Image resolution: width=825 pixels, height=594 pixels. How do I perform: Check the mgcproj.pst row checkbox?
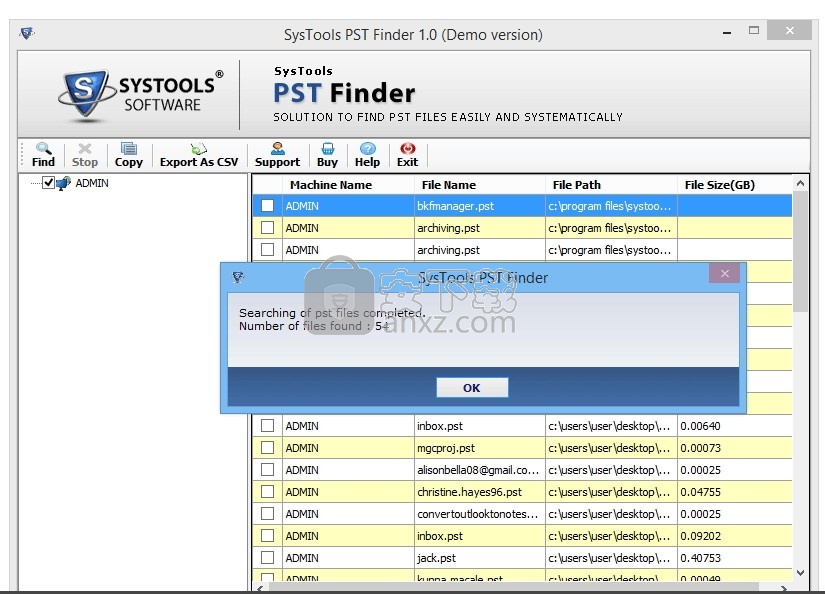pyautogui.click(x=267, y=448)
